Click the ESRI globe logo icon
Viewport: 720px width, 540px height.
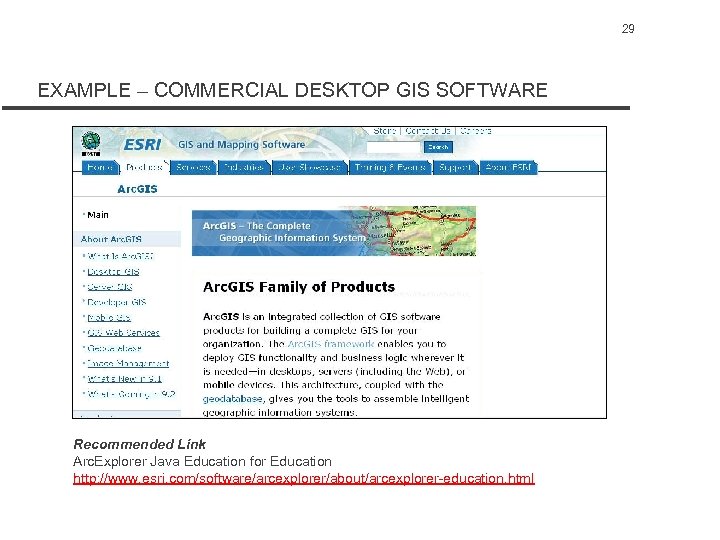91,143
